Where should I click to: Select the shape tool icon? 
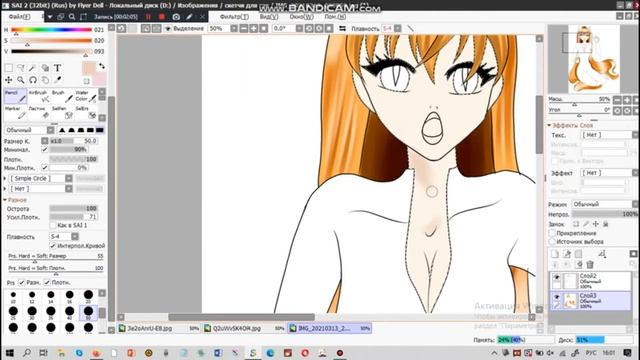(45, 68)
